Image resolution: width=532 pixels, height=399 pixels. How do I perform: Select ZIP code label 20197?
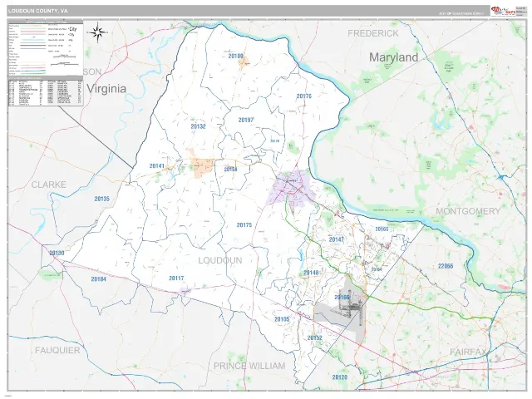click(x=246, y=120)
